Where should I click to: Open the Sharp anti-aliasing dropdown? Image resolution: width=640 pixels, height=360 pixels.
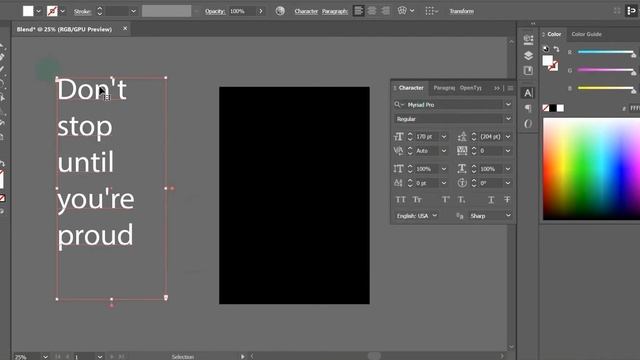tap(490, 216)
